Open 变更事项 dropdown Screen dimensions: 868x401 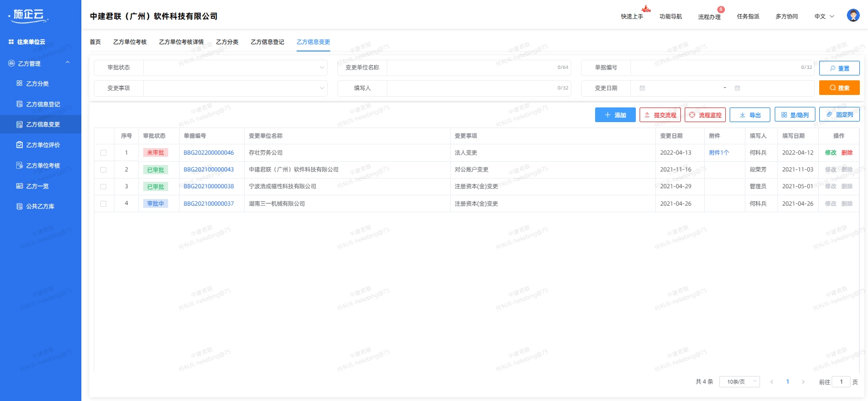click(235, 88)
